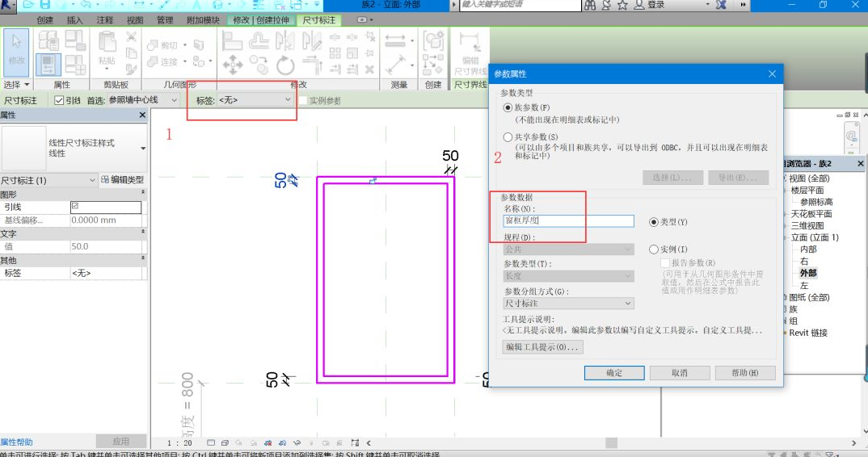Select the Shared parameter radio button
Viewport: 868px width, 457px height.
pos(508,136)
